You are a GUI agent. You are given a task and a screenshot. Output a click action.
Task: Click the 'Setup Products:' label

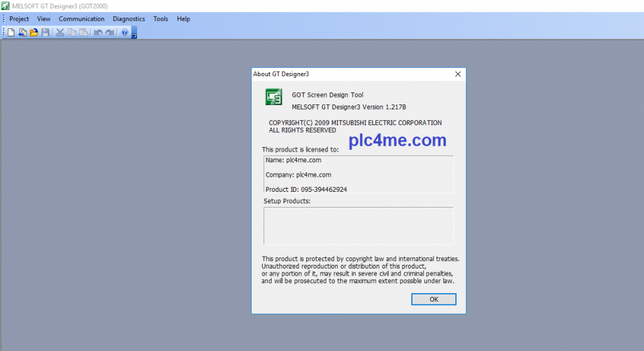click(287, 201)
